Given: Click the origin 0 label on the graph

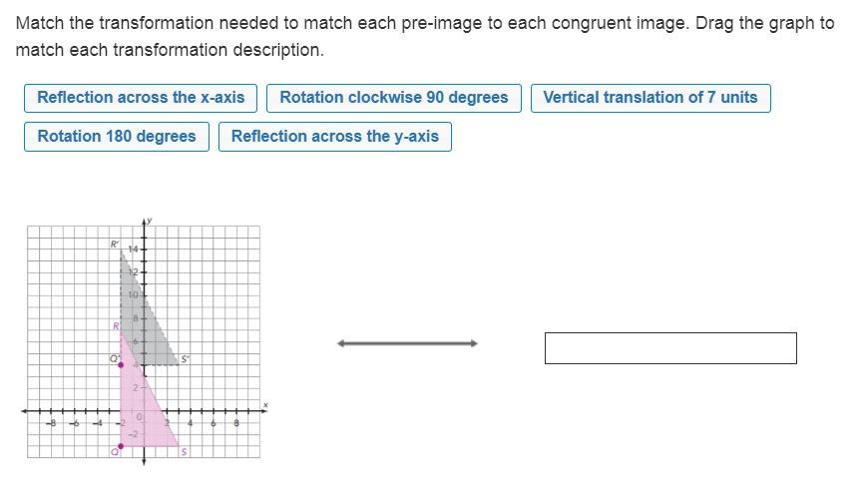Looking at the screenshot, I should pyautogui.click(x=139, y=417).
